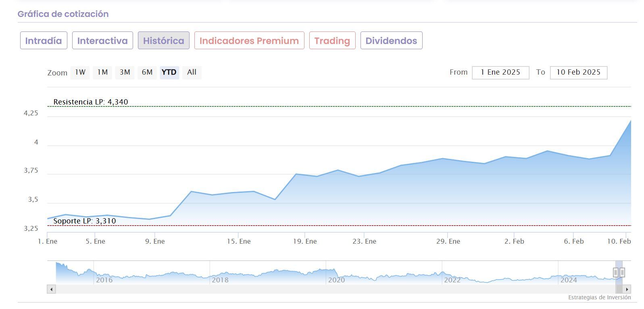Click the From date input field
This screenshot has height=309, width=644.
click(500, 73)
